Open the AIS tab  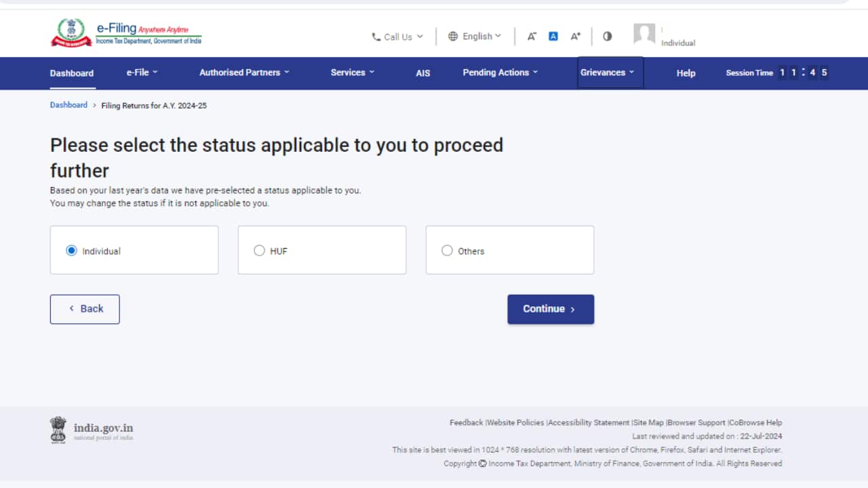(422, 73)
